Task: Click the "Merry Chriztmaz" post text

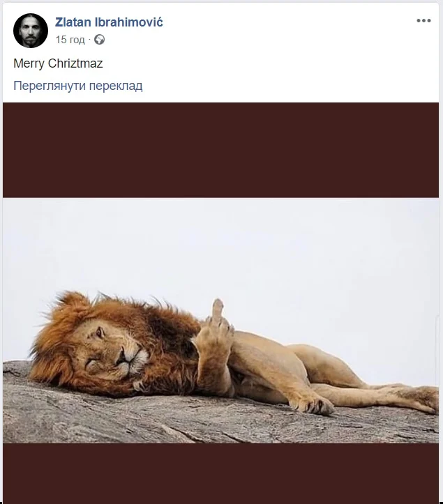Action: (58, 63)
